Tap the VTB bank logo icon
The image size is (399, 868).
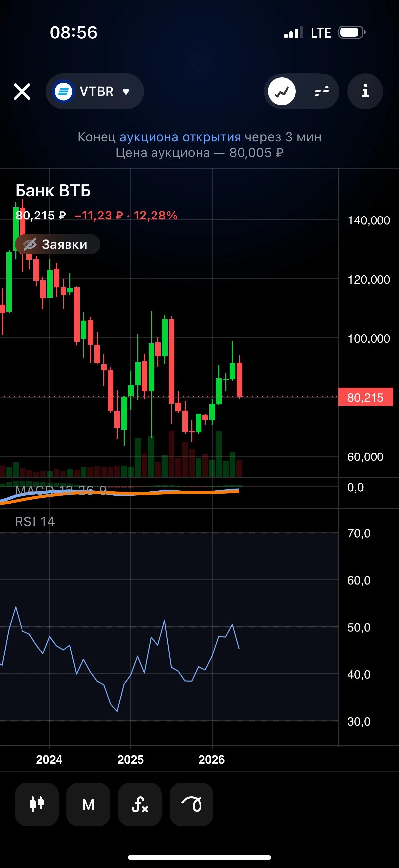click(x=63, y=91)
